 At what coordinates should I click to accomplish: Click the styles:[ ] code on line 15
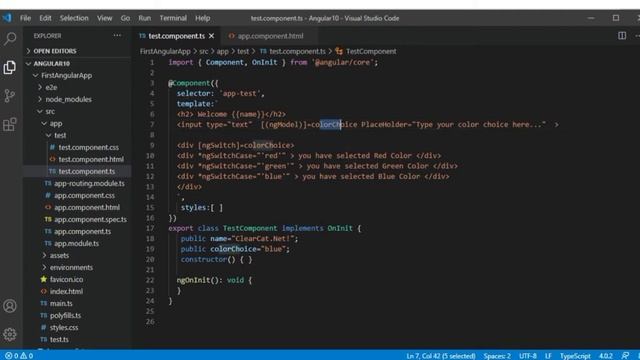coord(202,208)
